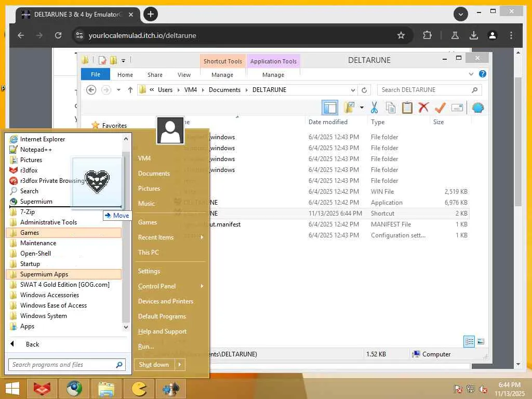
Task: Click the Search DELTARUNE input field
Action: click(424, 90)
